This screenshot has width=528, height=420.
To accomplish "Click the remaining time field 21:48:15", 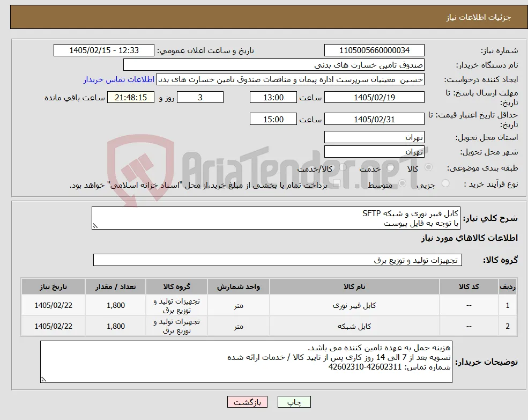I will tap(131, 98).
